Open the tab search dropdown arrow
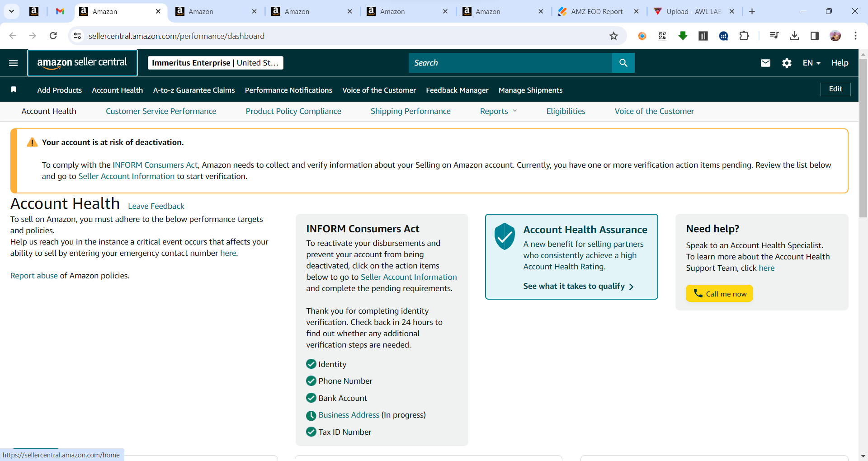868x461 pixels. (x=11, y=11)
